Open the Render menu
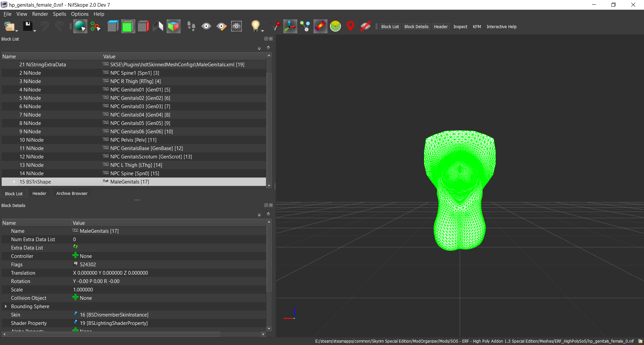The height and width of the screenshot is (345, 644). pos(40,14)
